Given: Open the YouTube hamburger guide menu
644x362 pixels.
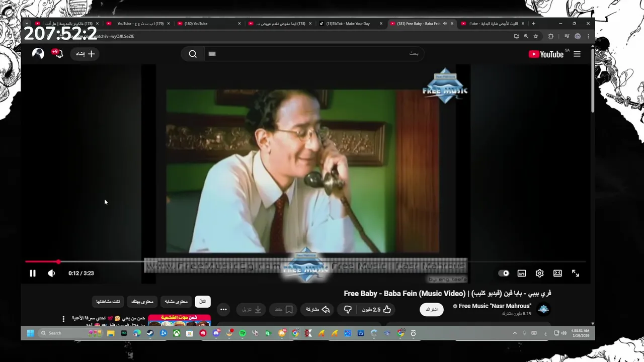Looking at the screenshot, I should 577,54.
